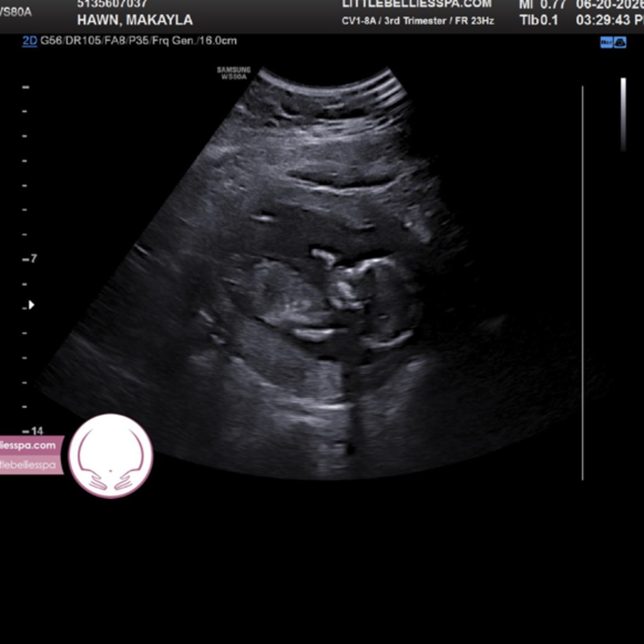Click the "SAMSUNG WS80A" label above the scan
Viewport: 644px width, 644px height.
click(234, 73)
